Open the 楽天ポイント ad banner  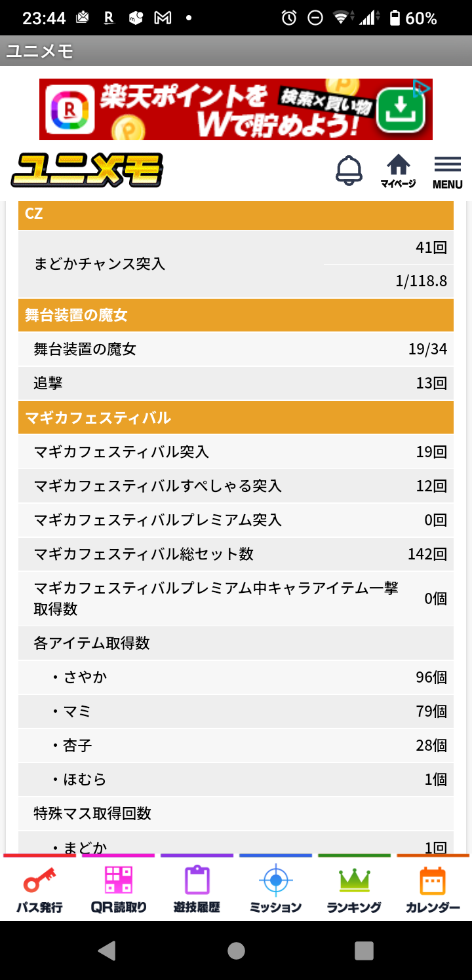(x=236, y=109)
